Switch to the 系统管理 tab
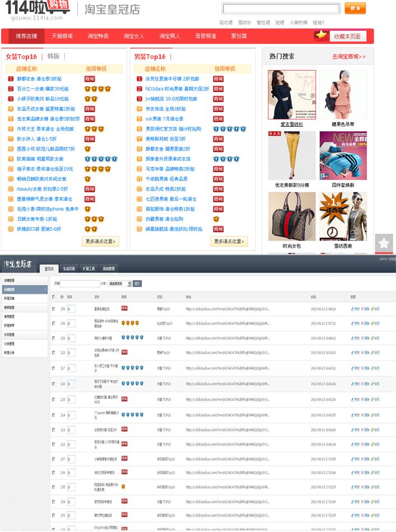Screen dimensions: 396x532 109,269
